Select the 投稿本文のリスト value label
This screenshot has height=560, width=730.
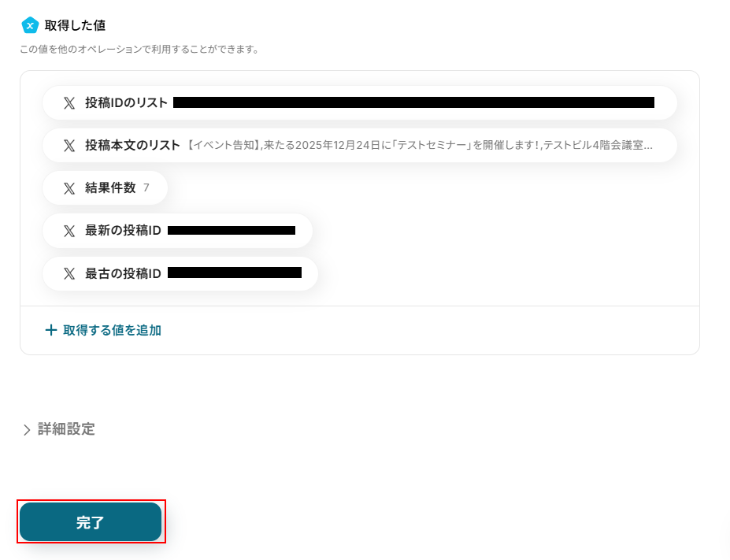[132, 146]
